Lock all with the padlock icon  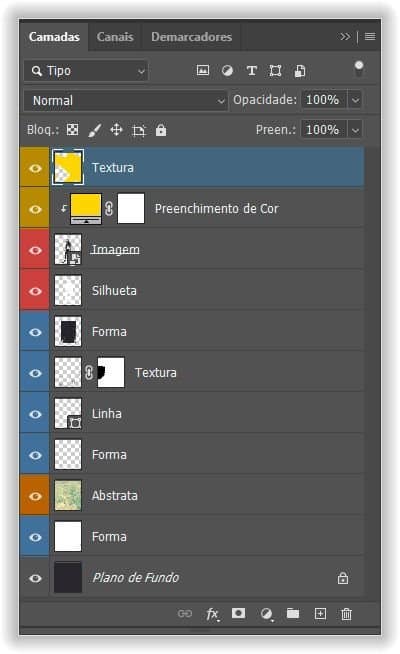pos(161,130)
